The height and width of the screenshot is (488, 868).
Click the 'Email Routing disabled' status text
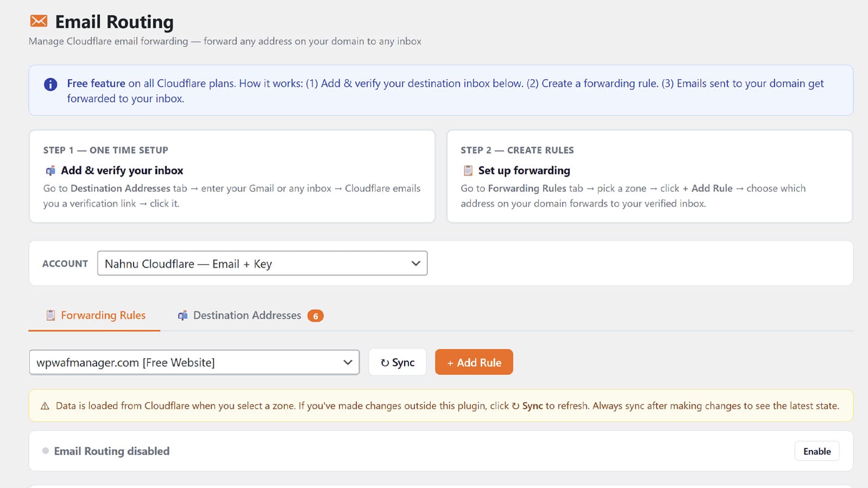[112, 451]
